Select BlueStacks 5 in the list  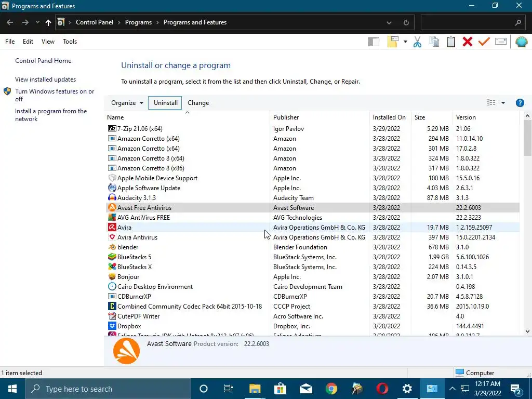[312, 257]
